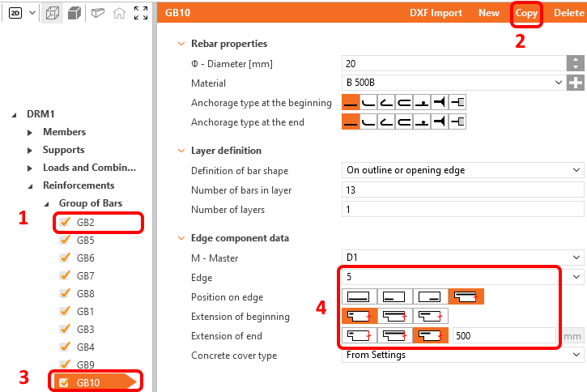The height and width of the screenshot is (392, 587).
Task: Toggle the GB2 checkbox
Action: (x=65, y=222)
